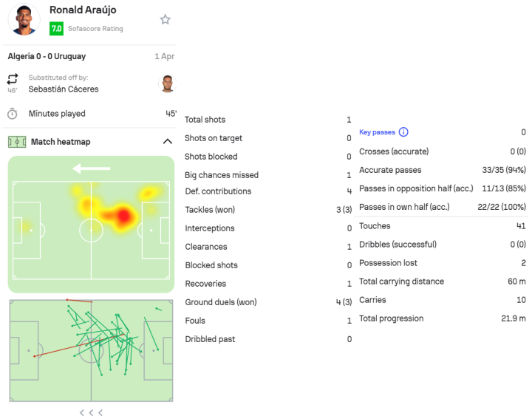532x416 pixels.
Task: Click the Algeria 0 - 0 Uruguay match title
Action: point(47,56)
